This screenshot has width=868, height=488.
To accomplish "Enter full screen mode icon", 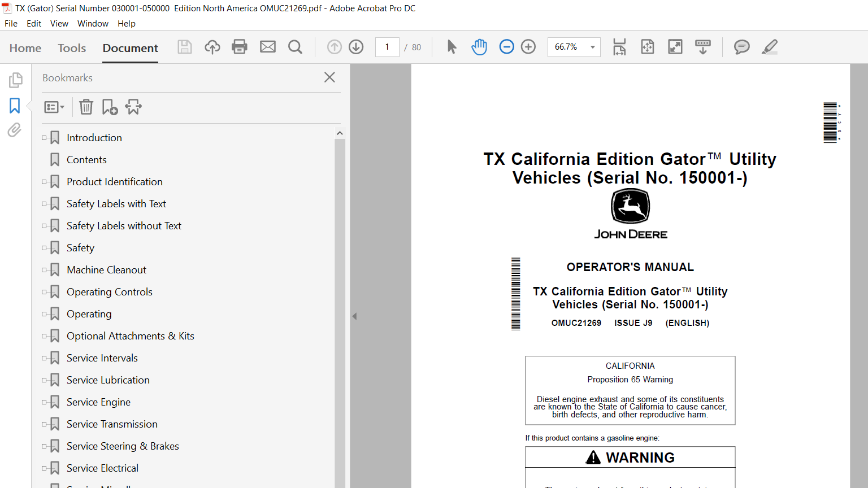I will click(675, 47).
